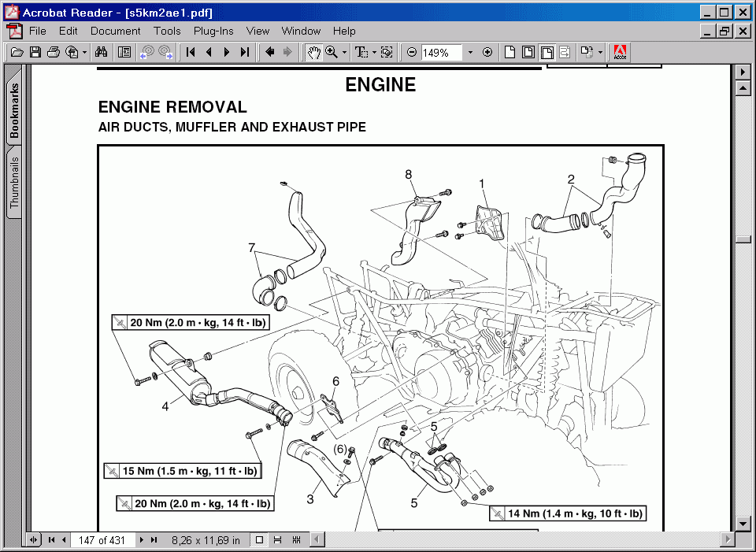This screenshot has width=756, height=552.
Task: Click the Reflow page toolbar icon
Action: coord(565,52)
